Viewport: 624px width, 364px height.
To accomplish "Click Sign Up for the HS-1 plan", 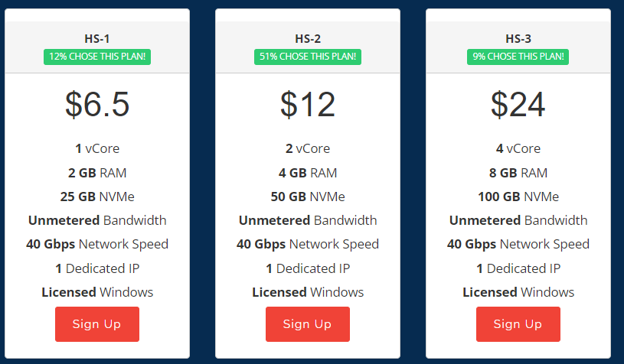I will pos(96,324).
